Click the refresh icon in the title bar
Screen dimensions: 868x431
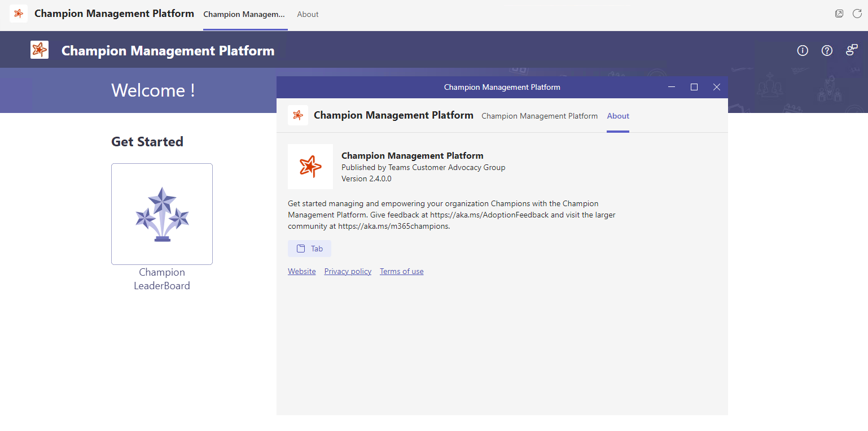point(857,13)
